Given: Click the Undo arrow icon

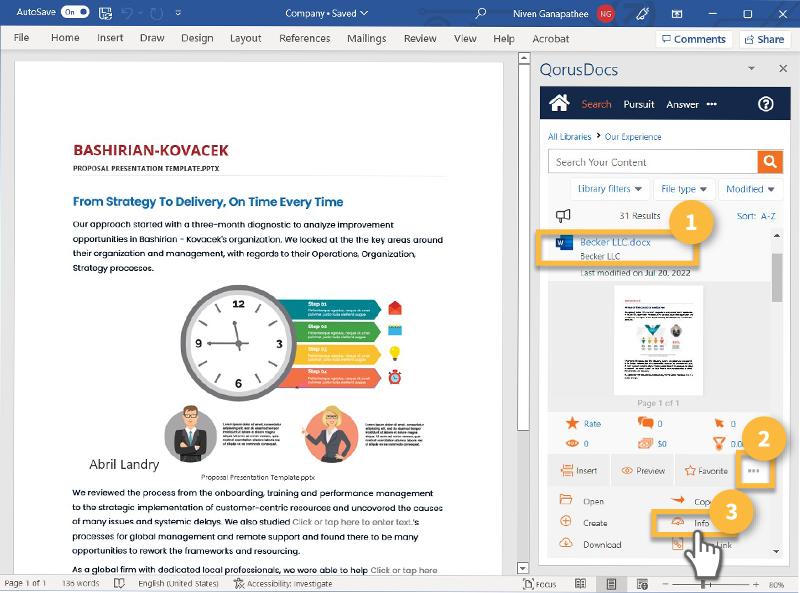Looking at the screenshot, I should point(128,13).
